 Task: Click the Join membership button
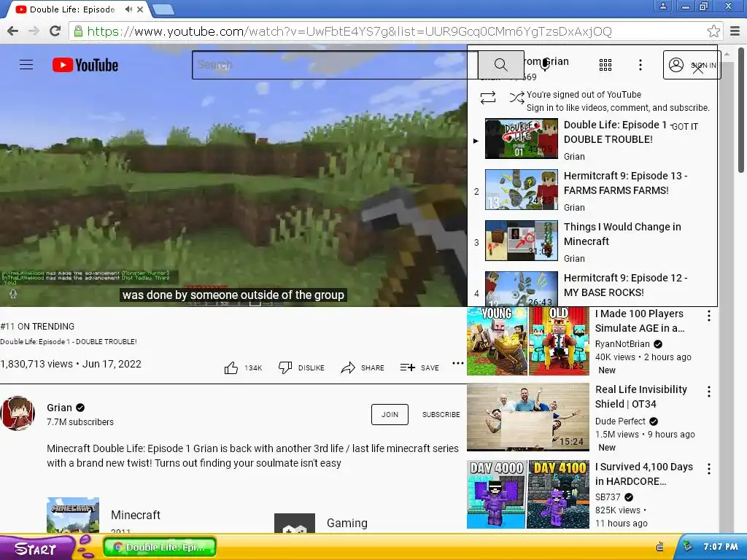(x=390, y=414)
